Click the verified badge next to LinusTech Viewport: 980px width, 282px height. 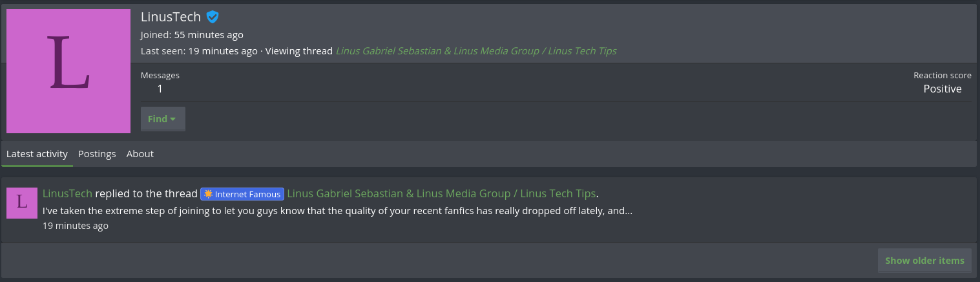coord(213,17)
